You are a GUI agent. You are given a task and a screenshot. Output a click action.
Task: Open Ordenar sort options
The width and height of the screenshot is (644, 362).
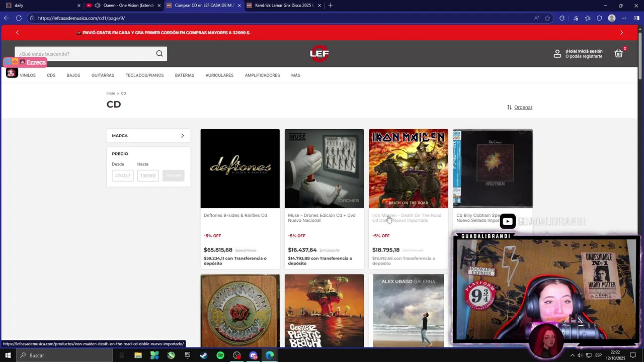[x=520, y=107]
